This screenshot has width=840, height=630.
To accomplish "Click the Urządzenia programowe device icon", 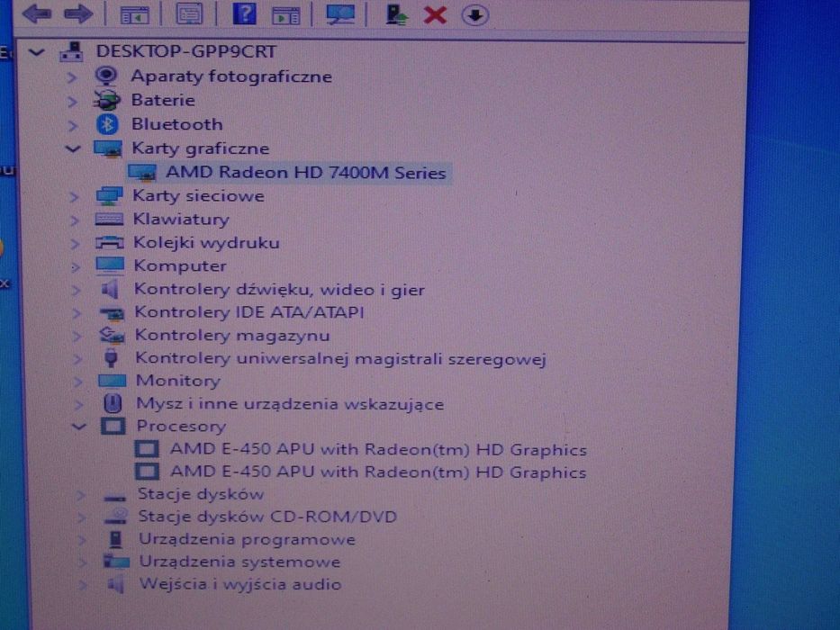I will coord(115,539).
